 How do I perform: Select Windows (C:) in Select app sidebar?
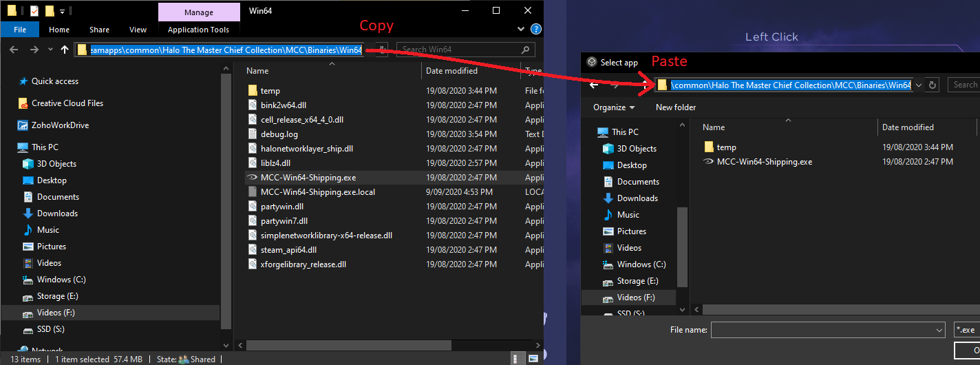pyautogui.click(x=641, y=264)
